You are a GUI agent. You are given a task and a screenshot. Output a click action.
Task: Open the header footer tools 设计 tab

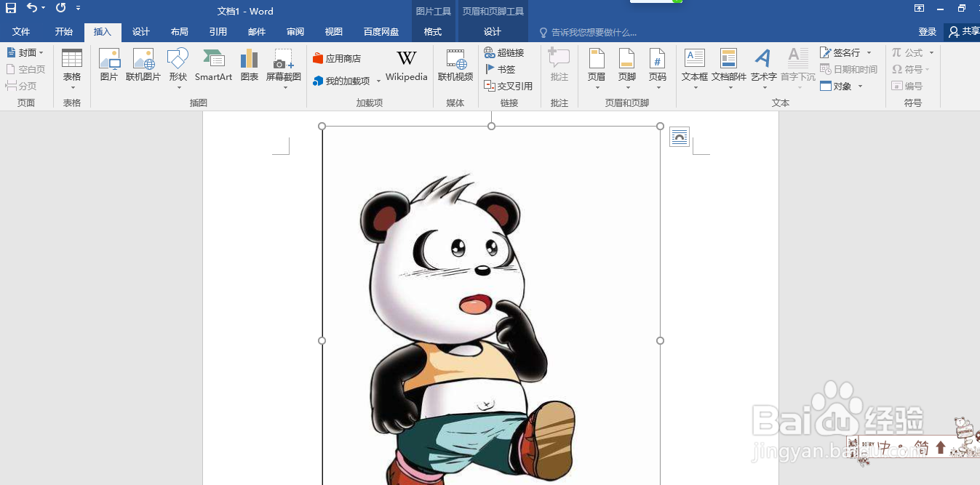pyautogui.click(x=493, y=32)
